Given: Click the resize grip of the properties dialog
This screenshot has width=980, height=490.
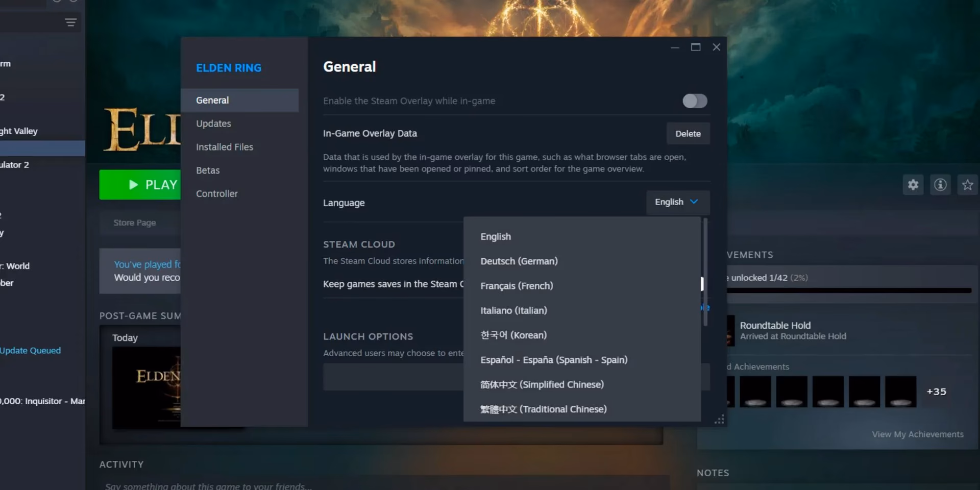Looking at the screenshot, I should (x=719, y=420).
